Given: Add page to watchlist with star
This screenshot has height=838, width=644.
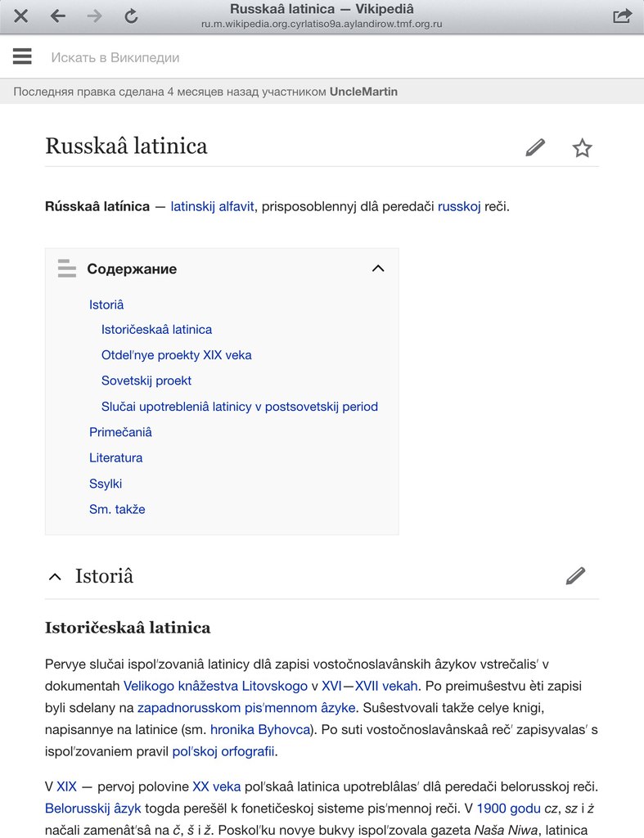Looking at the screenshot, I should [x=582, y=147].
